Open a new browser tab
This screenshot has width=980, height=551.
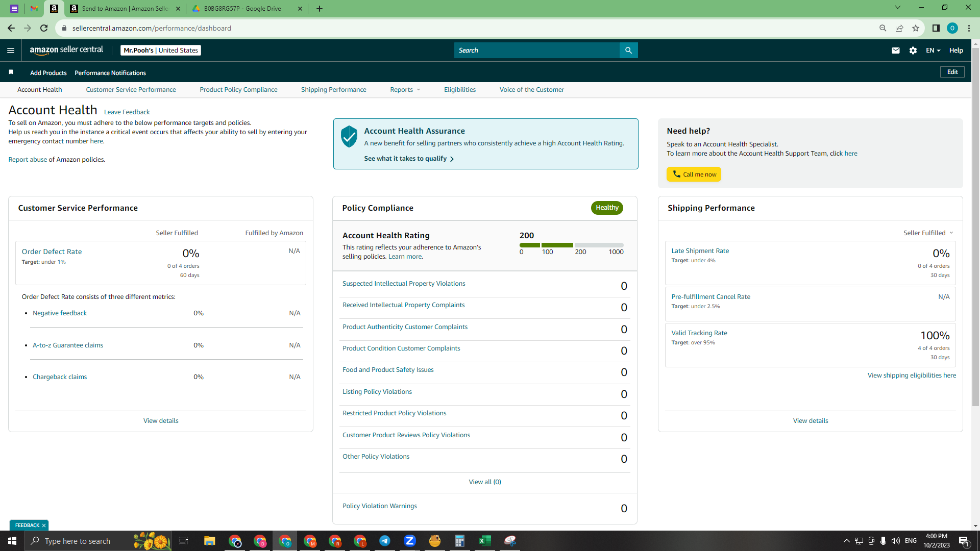pos(320,9)
